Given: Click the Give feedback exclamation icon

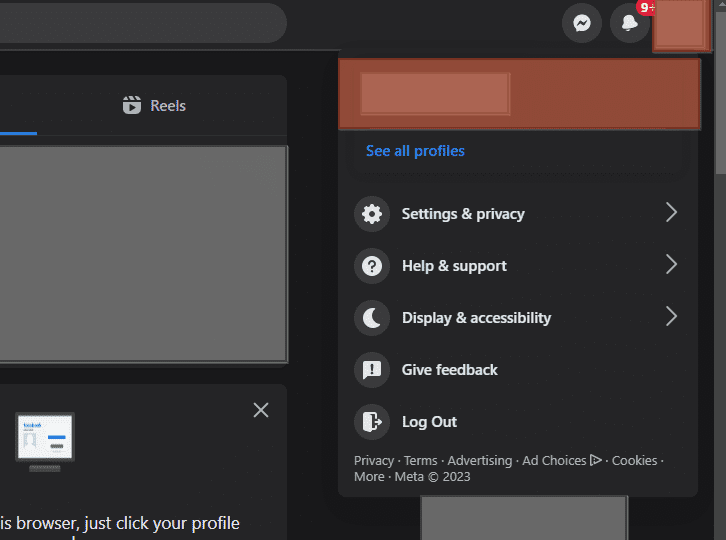Looking at the screenshot, I should (372, 370).
